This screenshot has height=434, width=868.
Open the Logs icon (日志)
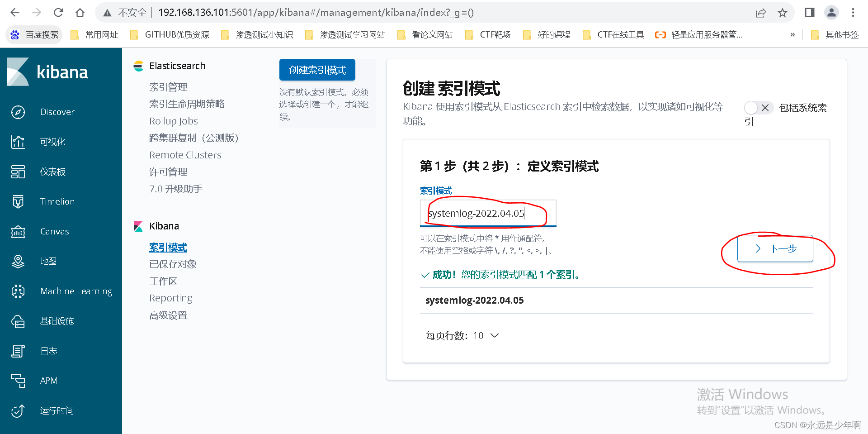point(18,351)
